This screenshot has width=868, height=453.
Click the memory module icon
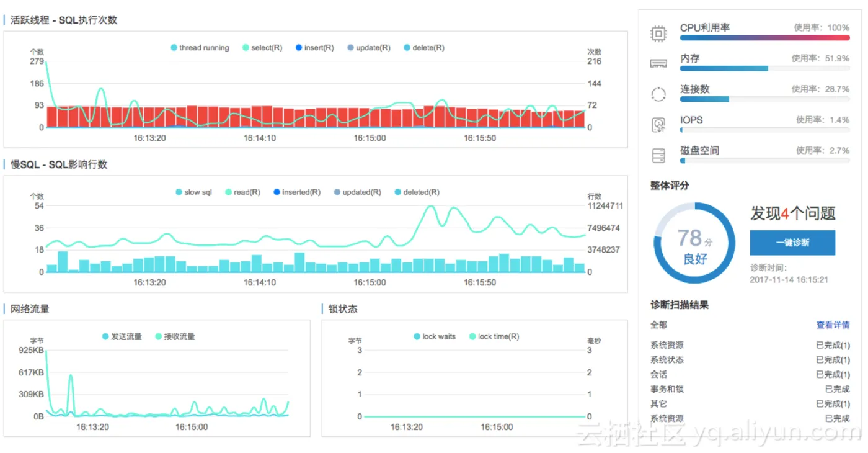click(x=658, y=64)
